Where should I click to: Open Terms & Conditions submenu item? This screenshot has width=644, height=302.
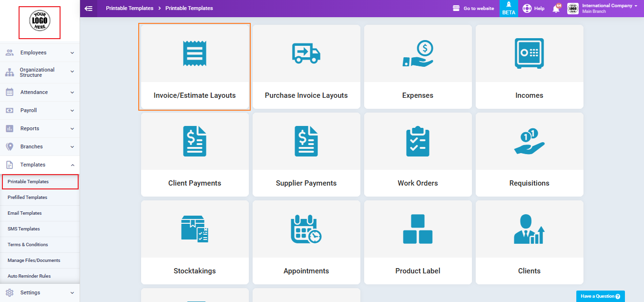tap(40, 245)
